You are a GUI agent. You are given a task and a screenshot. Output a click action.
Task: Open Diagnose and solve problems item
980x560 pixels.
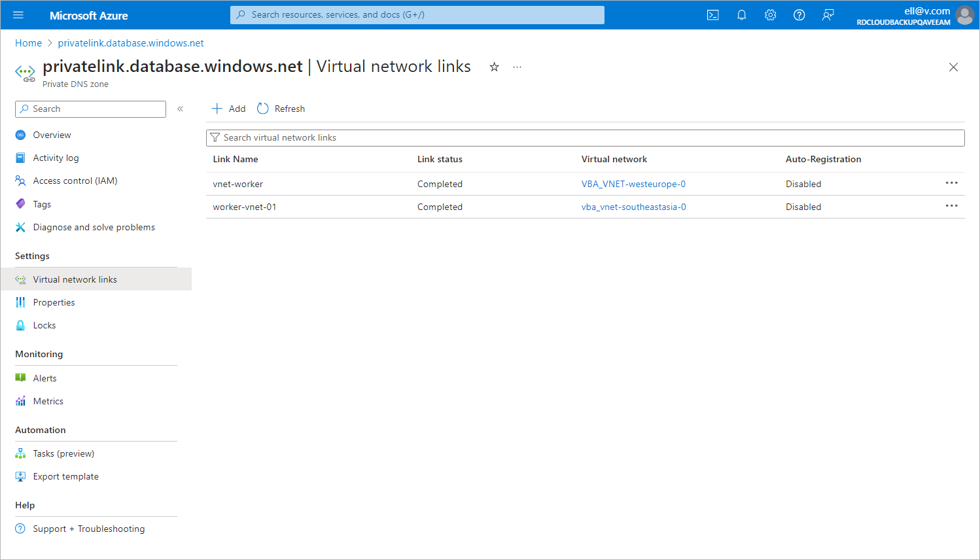pyautogui.click(x=96, y=227)
